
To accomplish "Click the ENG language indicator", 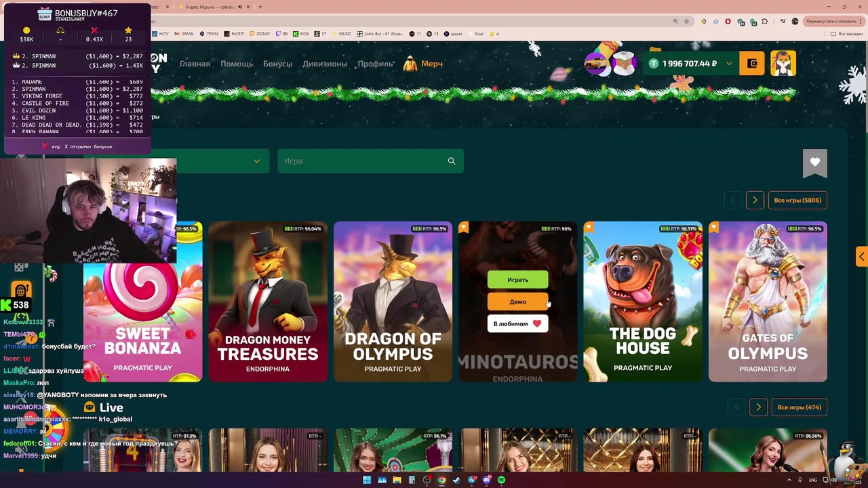I will pos(813,480).
